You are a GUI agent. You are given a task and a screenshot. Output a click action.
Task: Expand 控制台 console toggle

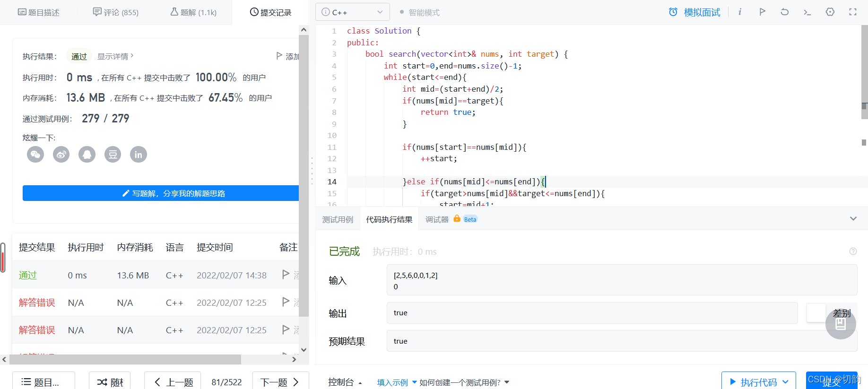tap(345, 382)
